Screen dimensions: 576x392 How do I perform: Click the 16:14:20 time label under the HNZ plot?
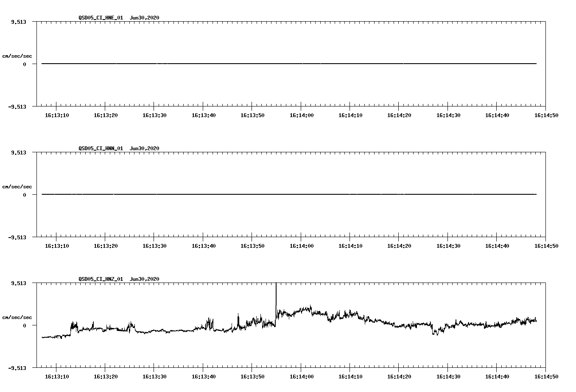(399, 376)
